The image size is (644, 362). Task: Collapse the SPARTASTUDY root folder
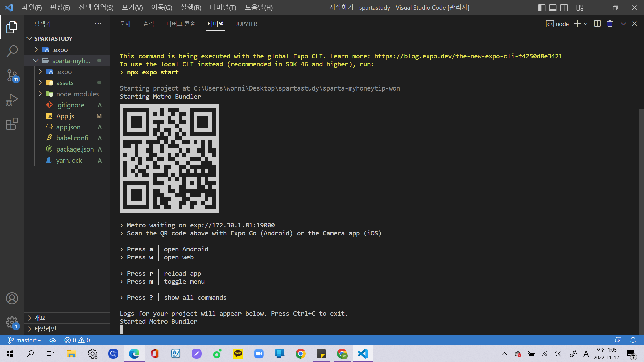(x=67, y=39)
